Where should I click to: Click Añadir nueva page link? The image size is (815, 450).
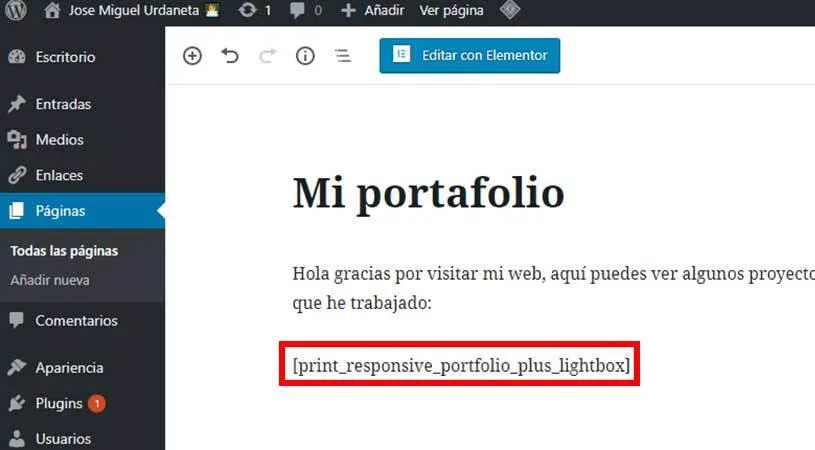point(50,280)
